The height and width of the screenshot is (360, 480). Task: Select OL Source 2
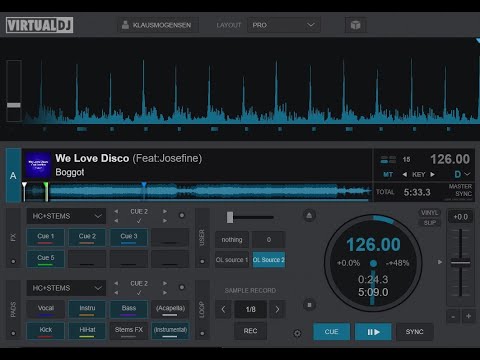(269, 260)
